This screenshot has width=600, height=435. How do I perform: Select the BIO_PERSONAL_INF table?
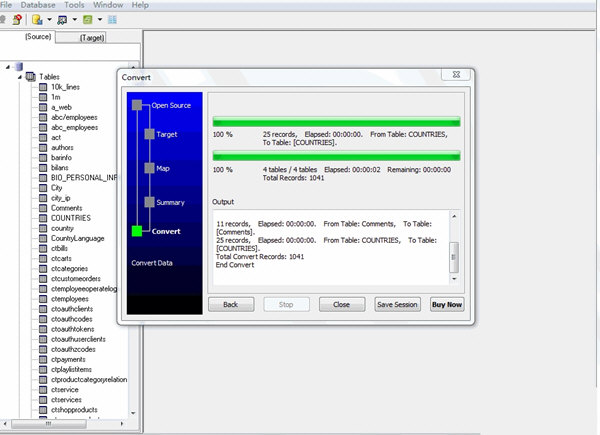point(84,178)
